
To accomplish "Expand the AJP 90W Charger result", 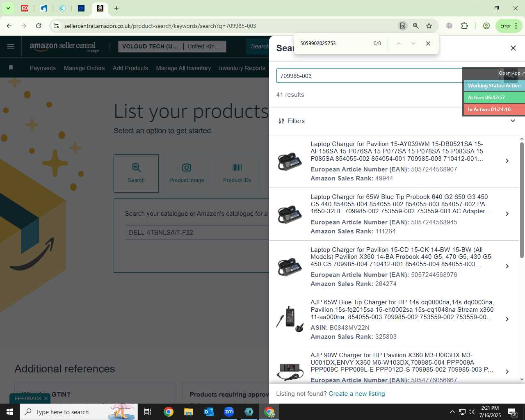I will coord(507,372).
